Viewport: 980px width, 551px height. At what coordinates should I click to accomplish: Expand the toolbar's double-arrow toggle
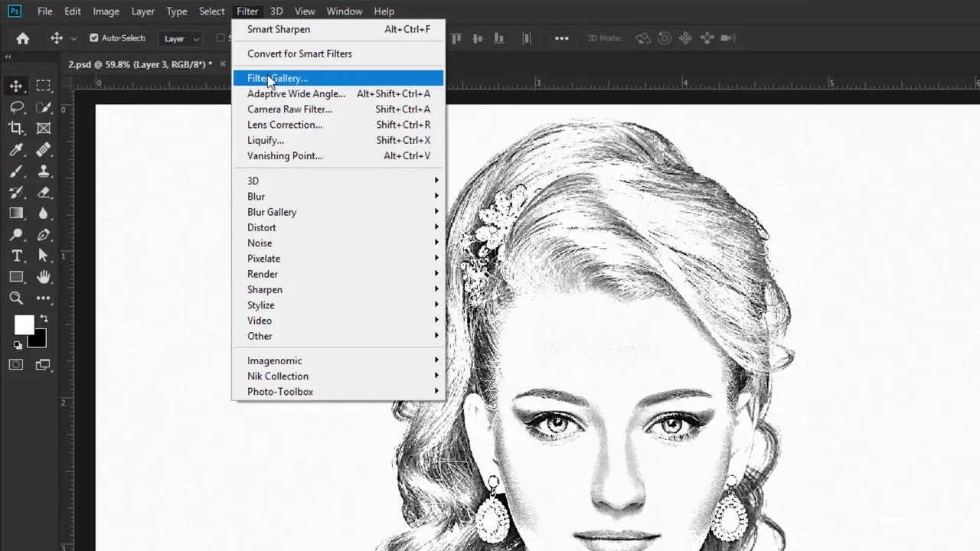[x=8, y=57]
